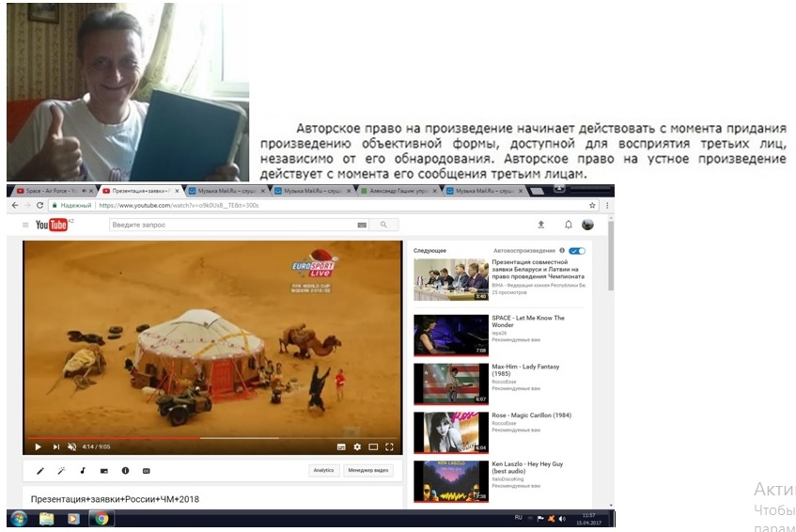This screenshot has height=532, width=796.
Task: Open the end screen cards tool icon
Action: point(104,471)
